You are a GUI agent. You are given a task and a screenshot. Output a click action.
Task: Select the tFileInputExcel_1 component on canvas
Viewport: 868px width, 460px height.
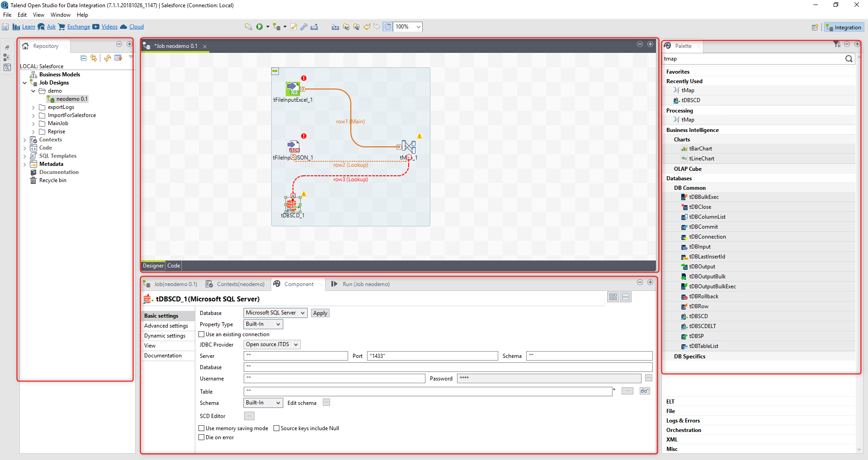(292, 89)
